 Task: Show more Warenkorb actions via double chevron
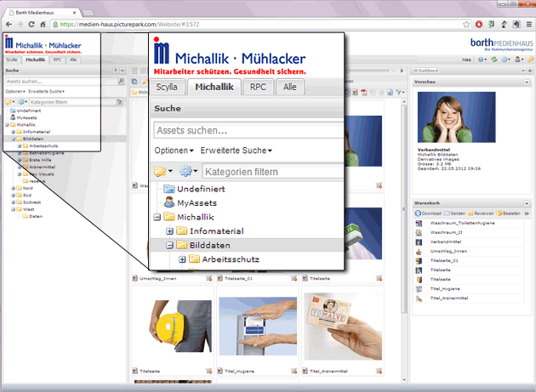coord(527,213)
